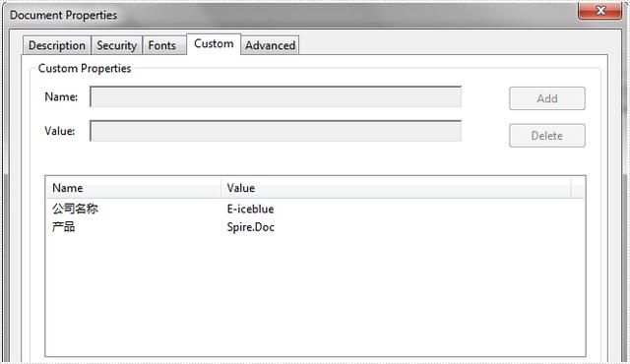Click the Add button
Viewport: 630px width, 364px height.
click(547, 98)
